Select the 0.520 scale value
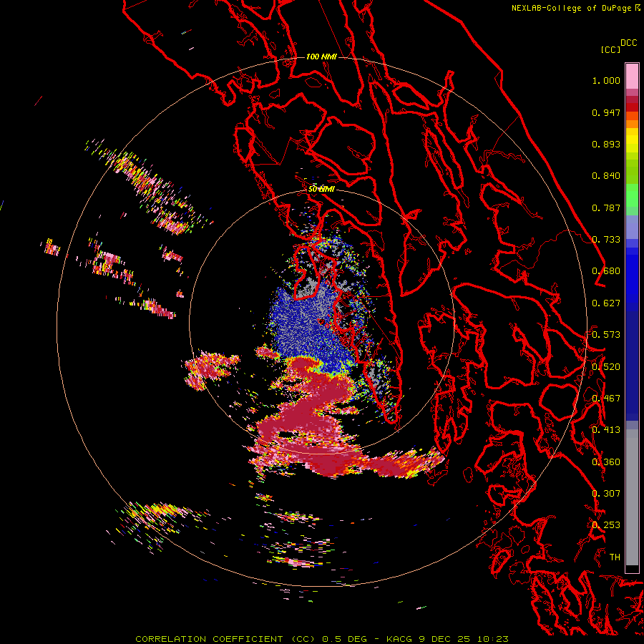This screenshot has height=644, width=644. pyautogui.click(x=606, y=367)
